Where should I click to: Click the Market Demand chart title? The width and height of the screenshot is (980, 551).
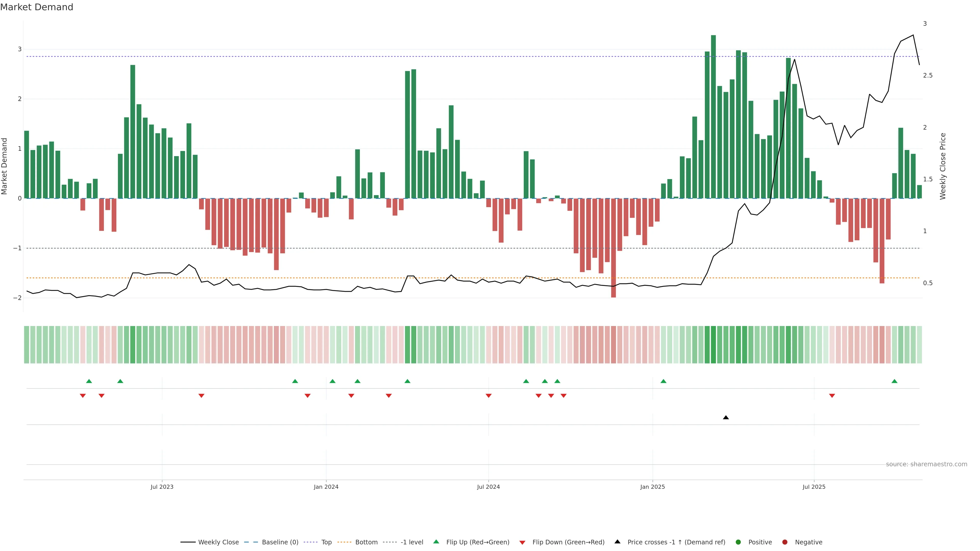click(36, 7)
